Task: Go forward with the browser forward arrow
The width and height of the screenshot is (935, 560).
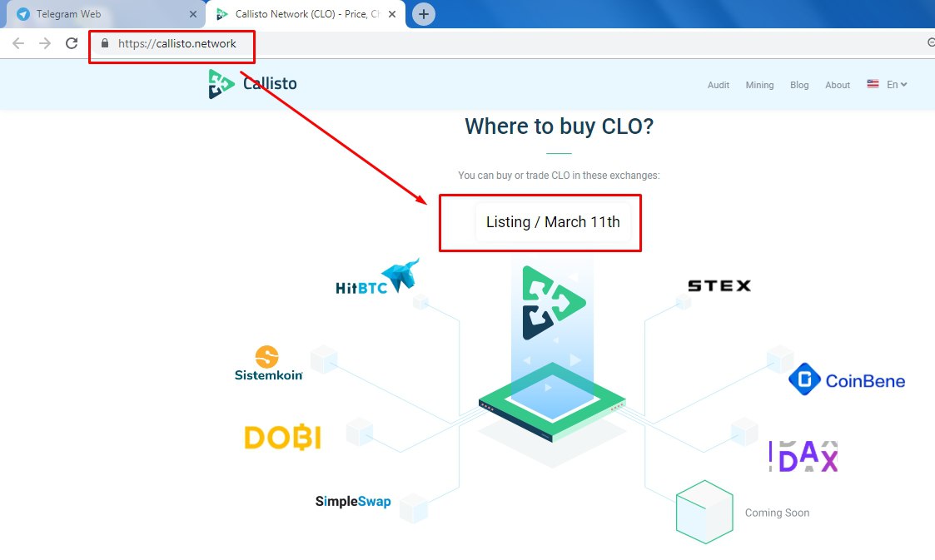Action: (45, 43)
